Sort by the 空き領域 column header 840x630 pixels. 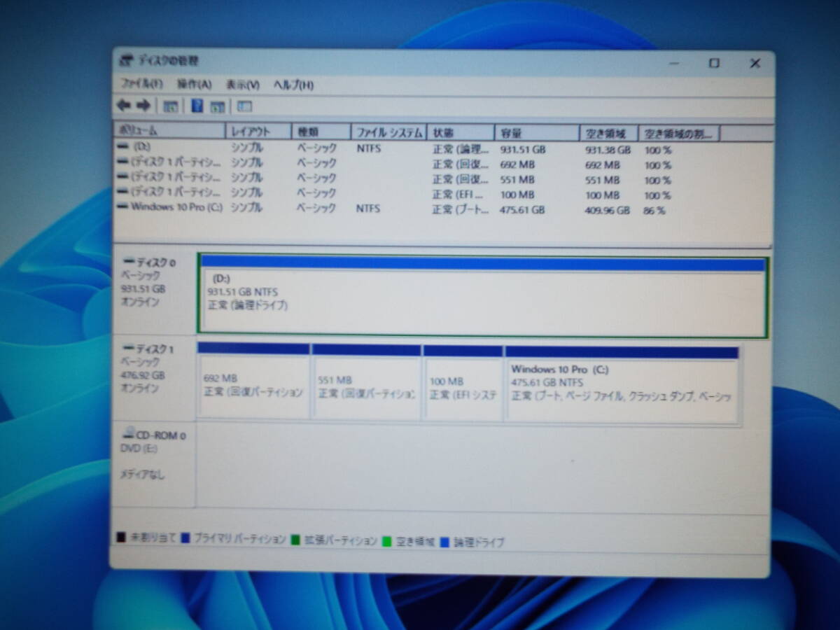coord(610,133)
